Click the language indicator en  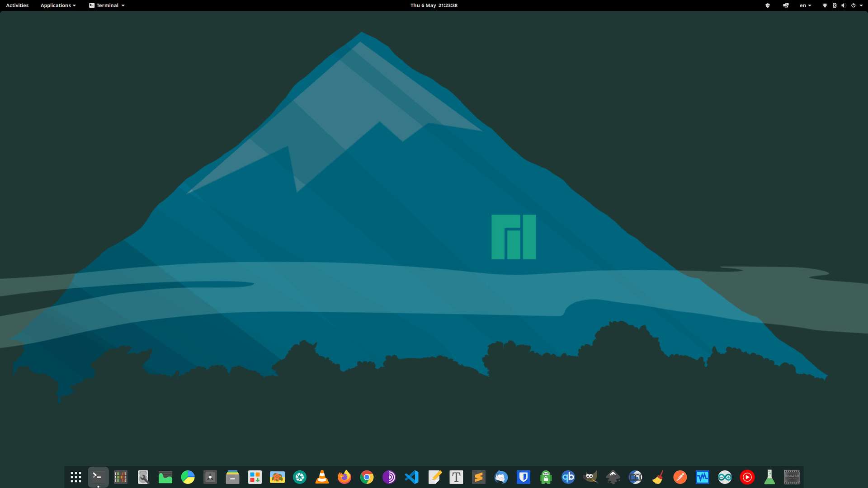[804, 5]
